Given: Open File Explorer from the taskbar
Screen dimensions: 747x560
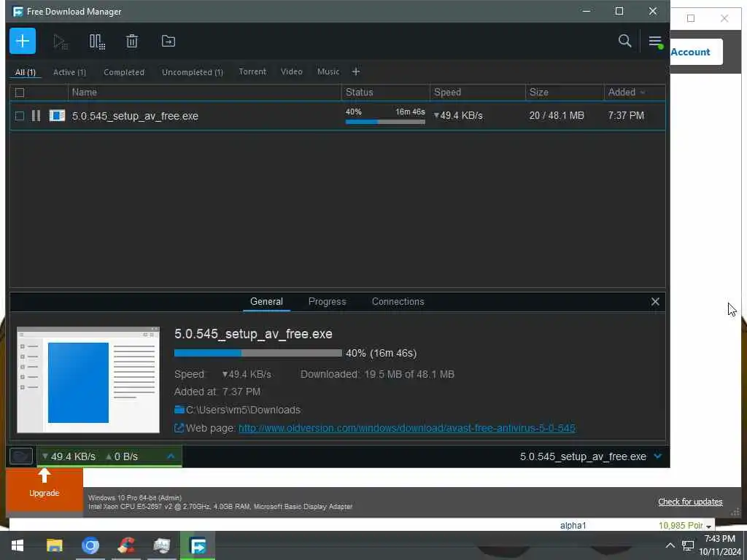Looking at the screenshot, I should [x=54, y=545].
